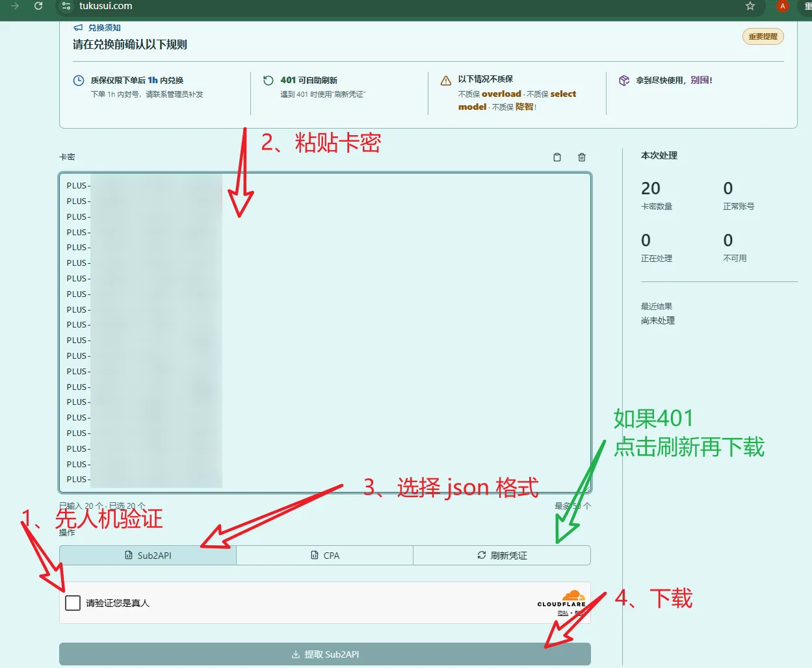Click the warning triangle icon in rules

point(446,81)
